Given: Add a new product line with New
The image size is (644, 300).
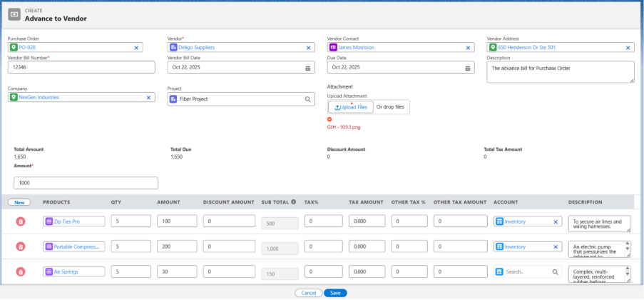Looking at the screenshot, I should point(21,202).
